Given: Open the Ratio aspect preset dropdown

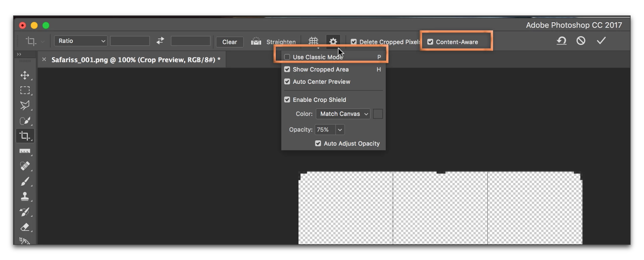Looking at the screenshot, I should [81, 41].
